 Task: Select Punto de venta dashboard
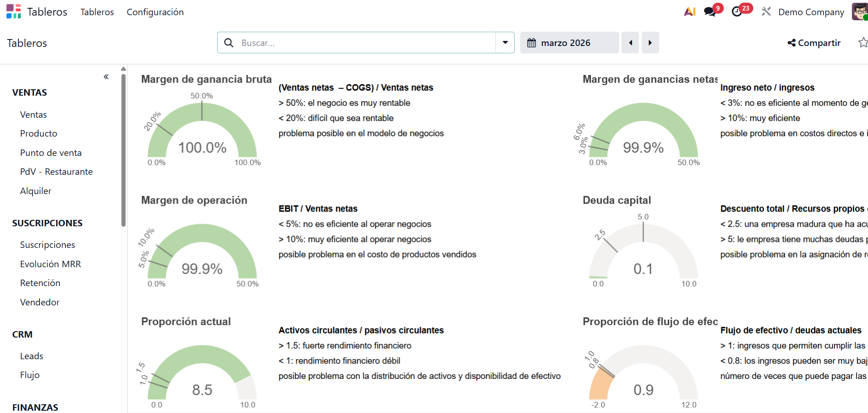51,153
